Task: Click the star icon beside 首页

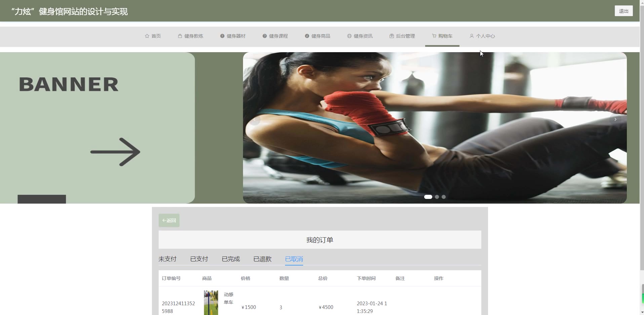Action: coord(147,36)
